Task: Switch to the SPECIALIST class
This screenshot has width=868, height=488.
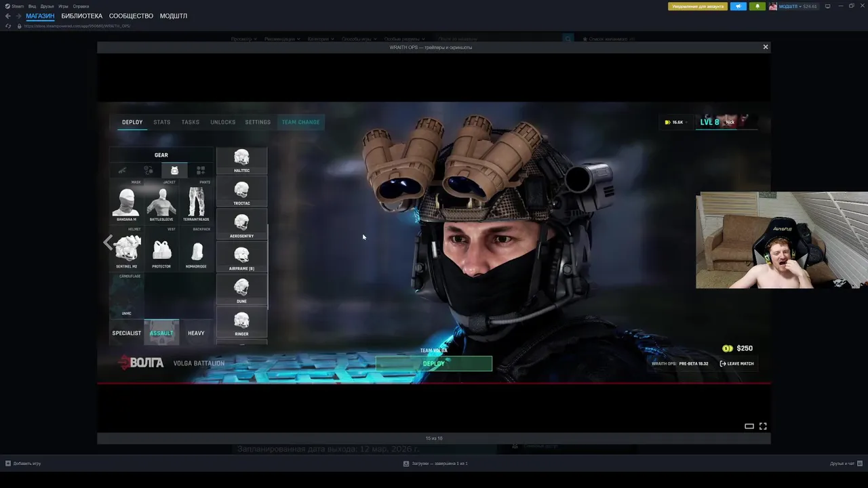Action: point(127,333)
